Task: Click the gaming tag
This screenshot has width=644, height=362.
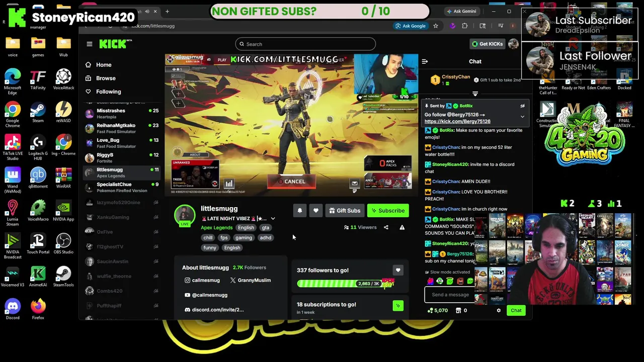Action: click(x=244, y=238)
